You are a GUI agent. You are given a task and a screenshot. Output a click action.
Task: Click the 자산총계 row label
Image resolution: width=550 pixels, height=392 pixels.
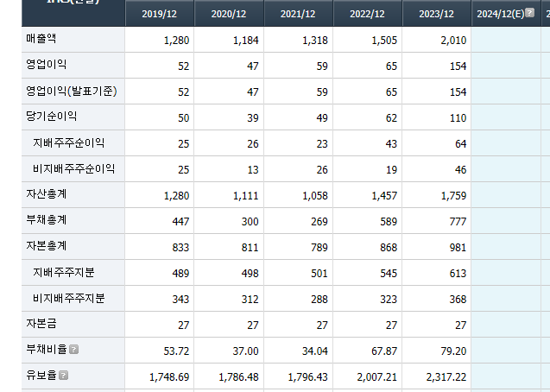coord(47,194)
